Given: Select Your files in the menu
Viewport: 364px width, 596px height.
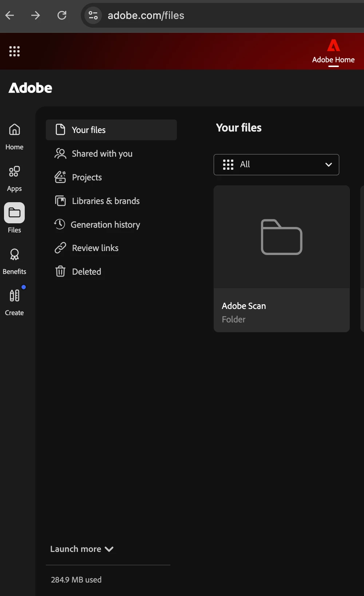Looking at the screenshot, I should 111,130.
